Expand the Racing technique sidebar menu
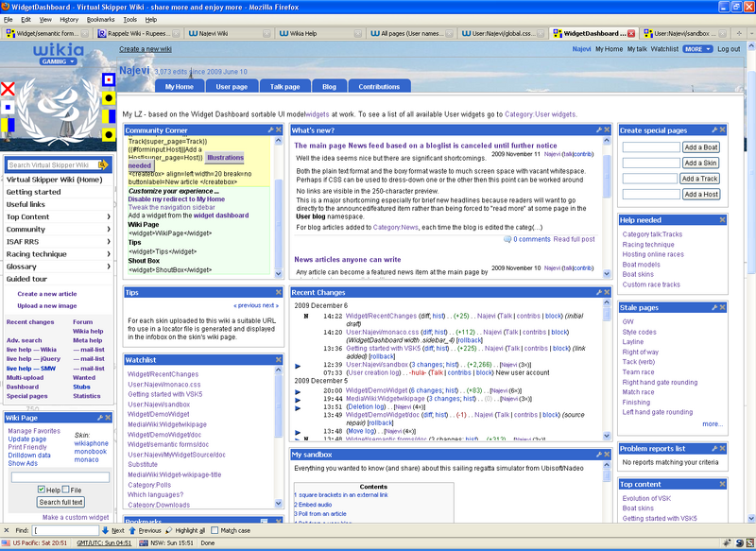This screenshot has height=551, width=756. pos(109,254)
